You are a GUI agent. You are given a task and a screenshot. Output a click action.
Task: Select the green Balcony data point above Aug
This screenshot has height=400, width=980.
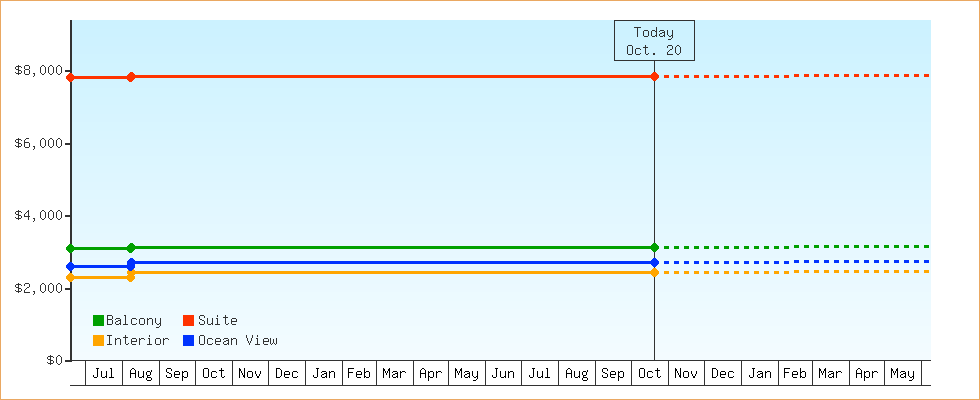coord(131,247)
